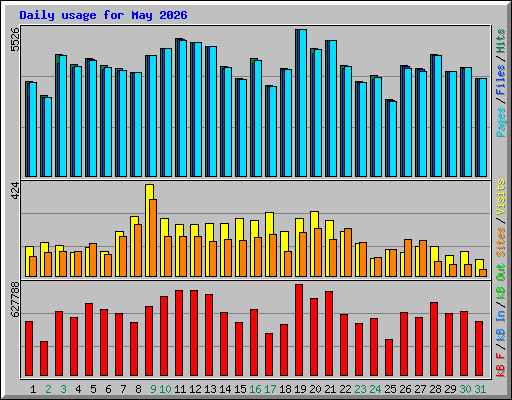Click the red kB bar for day 11
The image size is (512, 400).
[179, 333]
